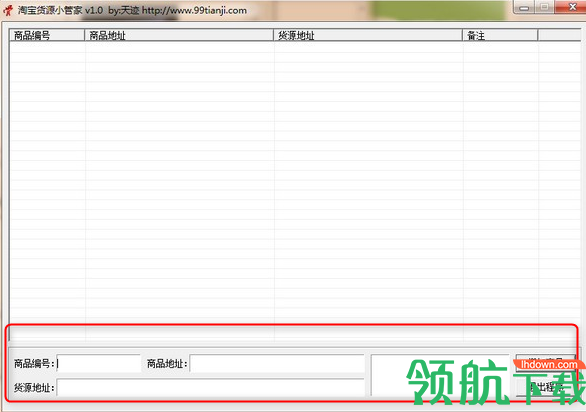Click the 商品地址 input field

click(277, 363)
